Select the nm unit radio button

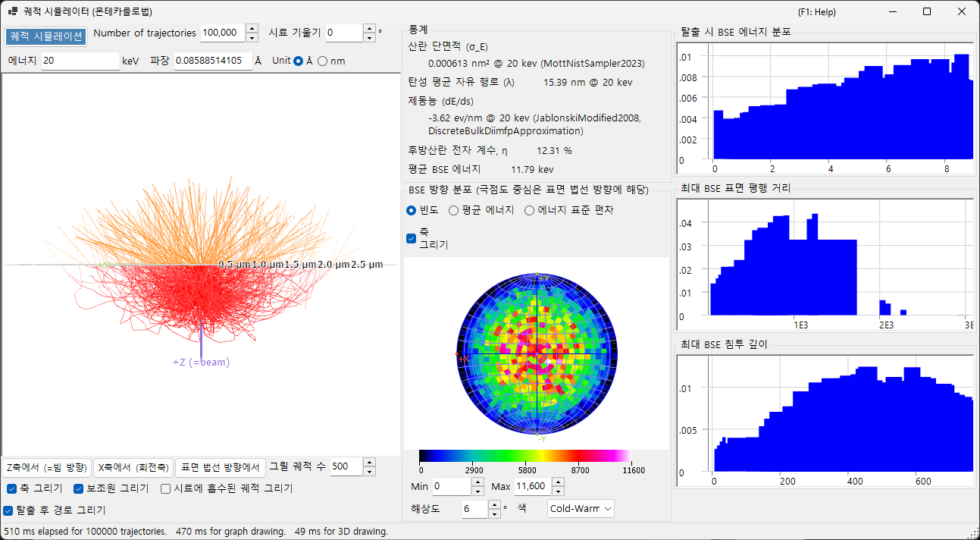click(x=322, y=61)
